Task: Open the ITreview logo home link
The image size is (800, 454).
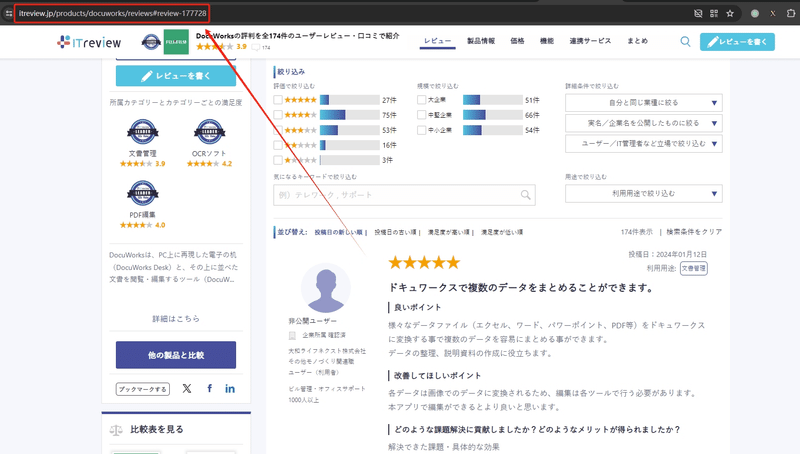Action: tap(89, 42)
